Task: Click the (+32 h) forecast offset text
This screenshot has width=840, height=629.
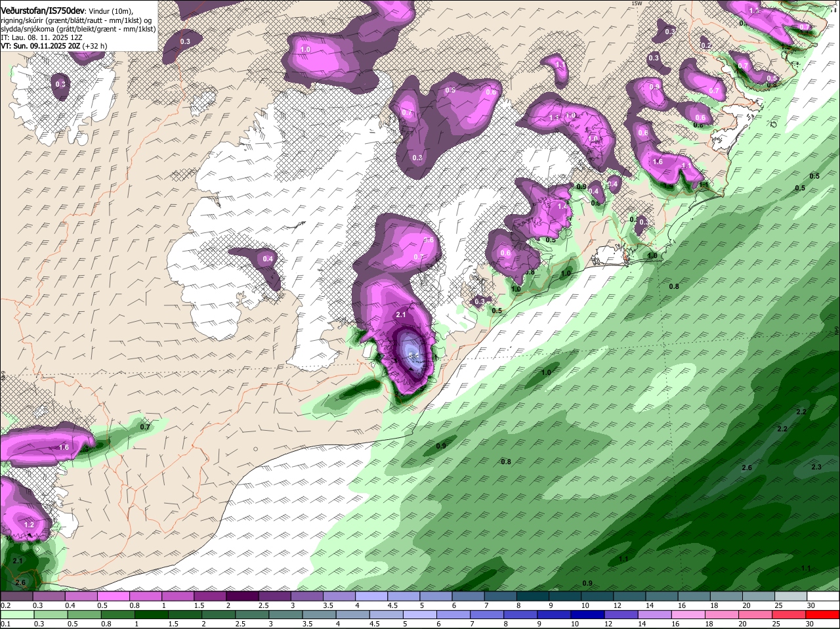Action: tap(95, 46)
